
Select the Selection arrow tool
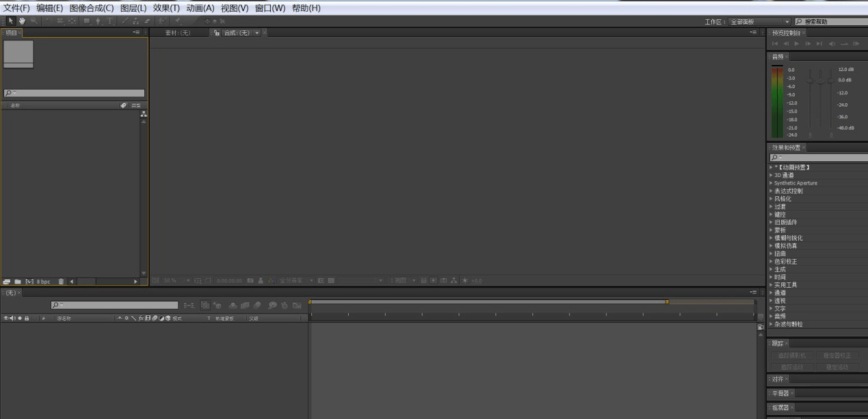[x=11, y=21]
